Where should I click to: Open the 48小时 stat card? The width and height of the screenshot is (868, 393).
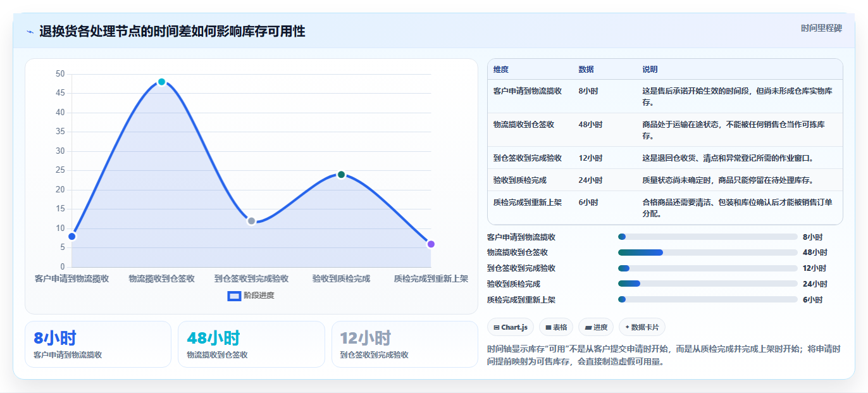point(251,344)
